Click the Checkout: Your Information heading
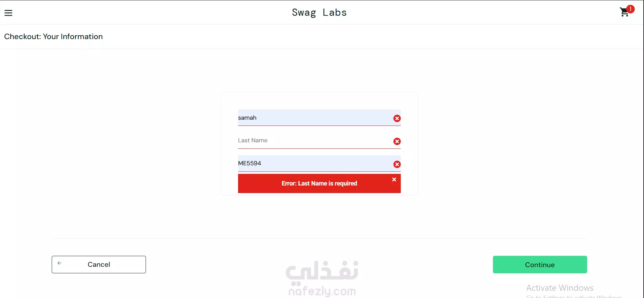The height and width of the screenshot is (298, 644). click(53, 36)
